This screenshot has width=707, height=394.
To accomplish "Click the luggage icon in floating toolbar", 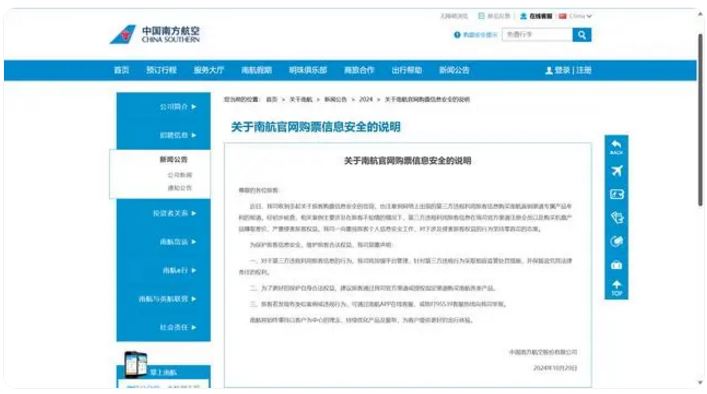I will pos(616,265).
